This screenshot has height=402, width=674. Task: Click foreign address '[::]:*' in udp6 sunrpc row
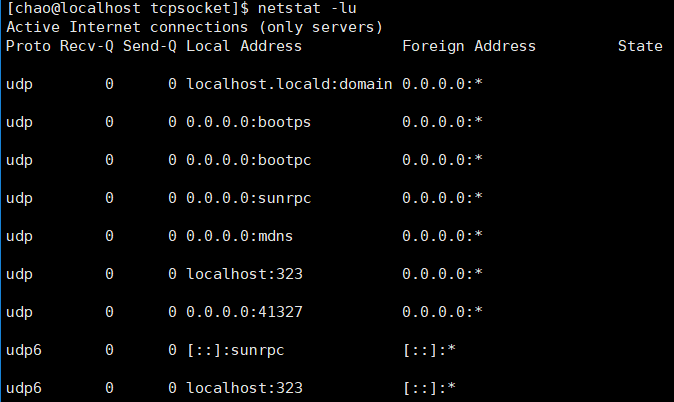click(429, 350)
